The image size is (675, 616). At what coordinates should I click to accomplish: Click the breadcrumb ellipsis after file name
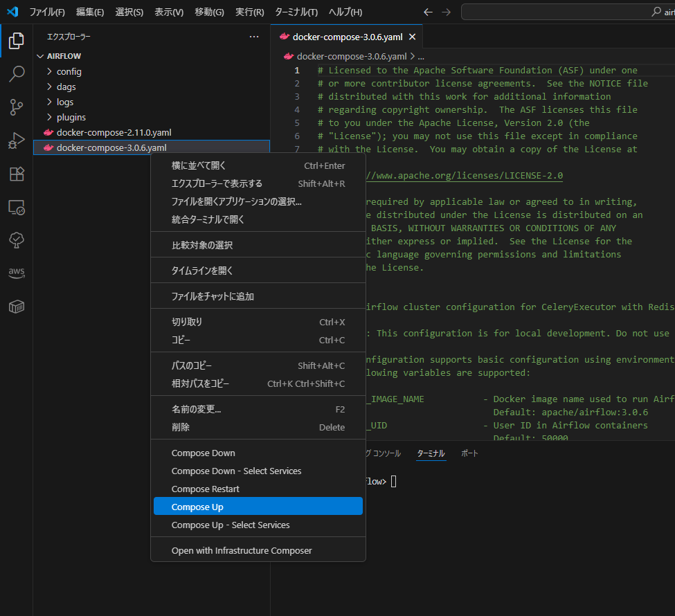[x=421, y=56]
